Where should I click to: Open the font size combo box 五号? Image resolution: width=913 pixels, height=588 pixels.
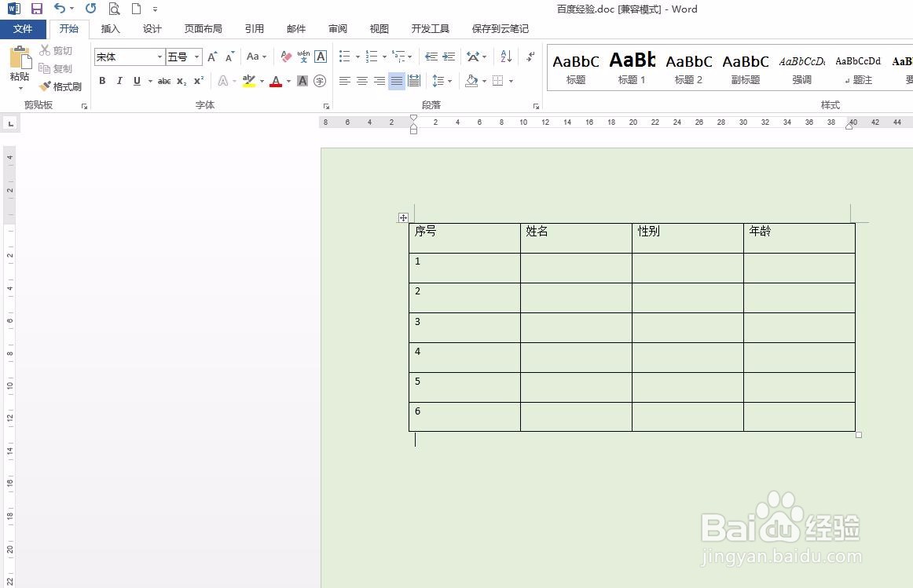point(184,57)
